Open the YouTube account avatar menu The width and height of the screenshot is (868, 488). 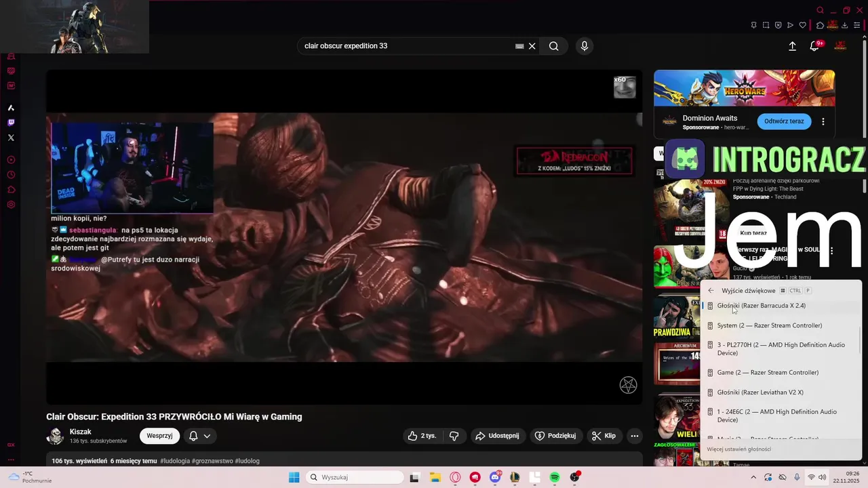click(840, 46)
